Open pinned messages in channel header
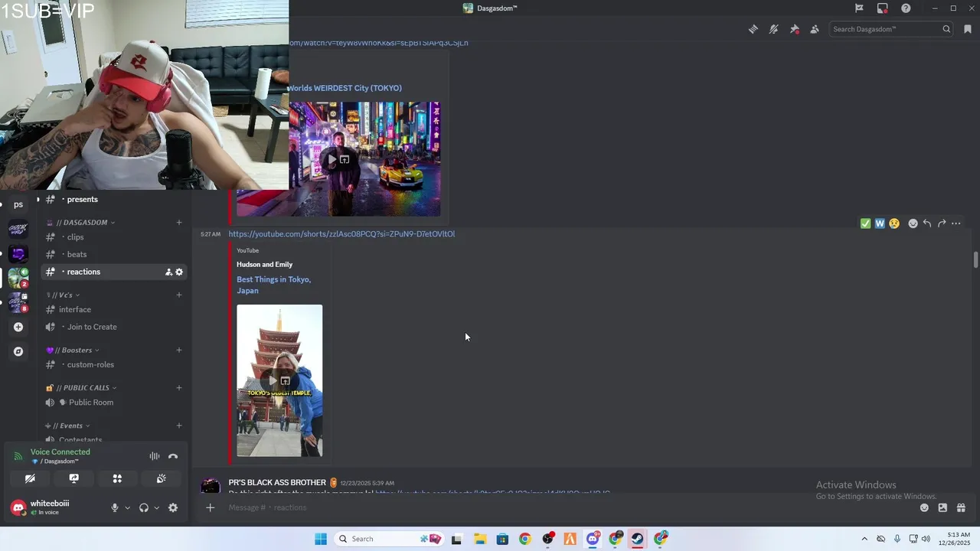 click(794, 29)
